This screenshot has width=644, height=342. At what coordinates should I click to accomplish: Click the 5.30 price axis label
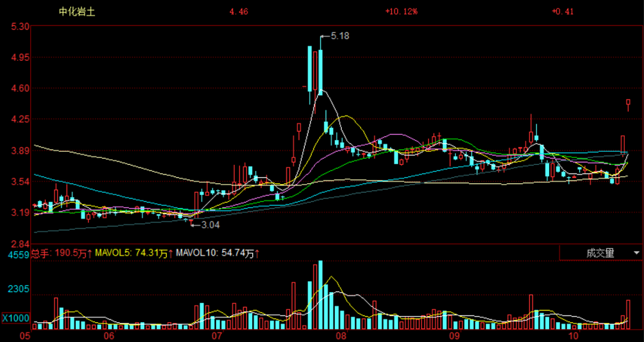[19, 26]
